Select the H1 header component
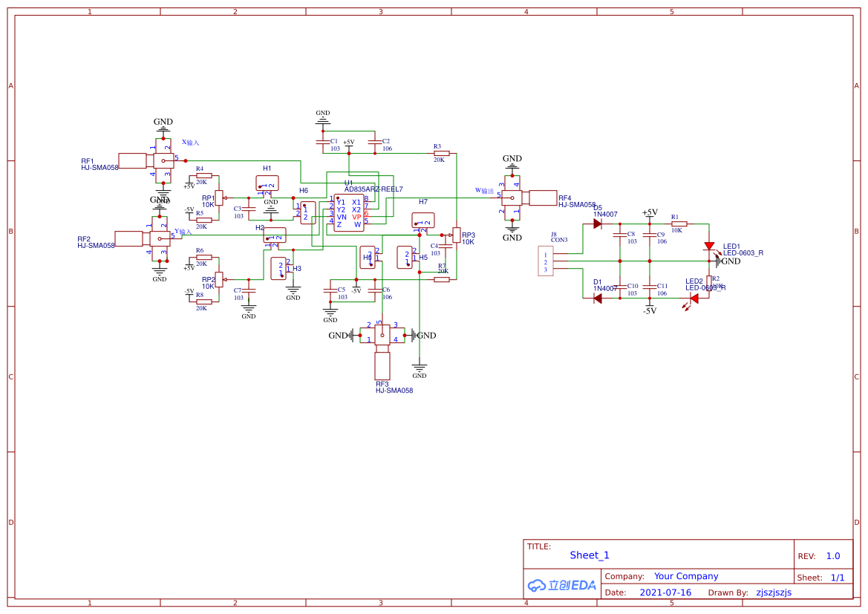This screenshot has height=614, width=868. pos(267,183)
